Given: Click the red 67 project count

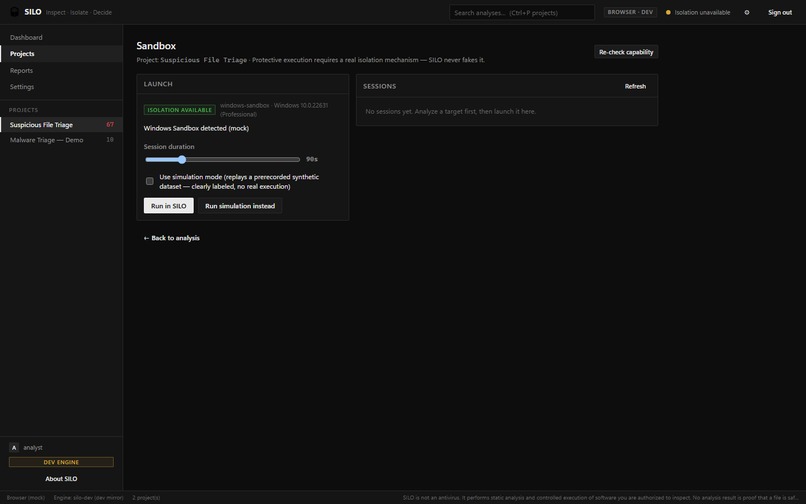Looking at the screenshot, I should click(x=110, y=124).
